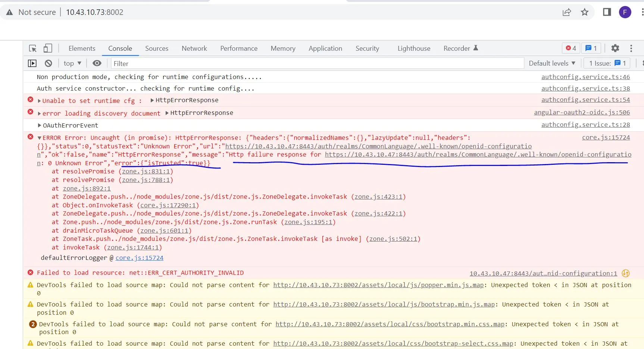Open the Security tab
Viewport: 644px width, 349px height.
coord(368,48)
